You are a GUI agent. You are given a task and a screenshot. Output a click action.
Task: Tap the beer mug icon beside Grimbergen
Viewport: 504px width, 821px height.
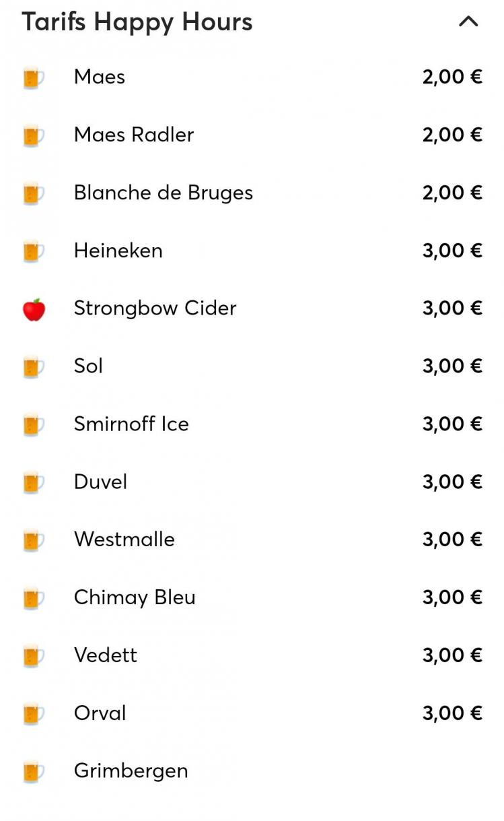pyautogui.click(x=33, y=771)
